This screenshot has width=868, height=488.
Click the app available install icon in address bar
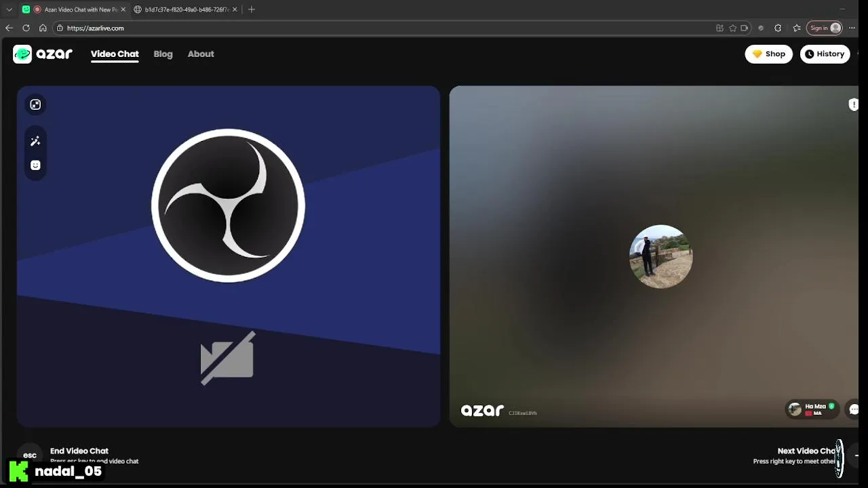[719, 28]
